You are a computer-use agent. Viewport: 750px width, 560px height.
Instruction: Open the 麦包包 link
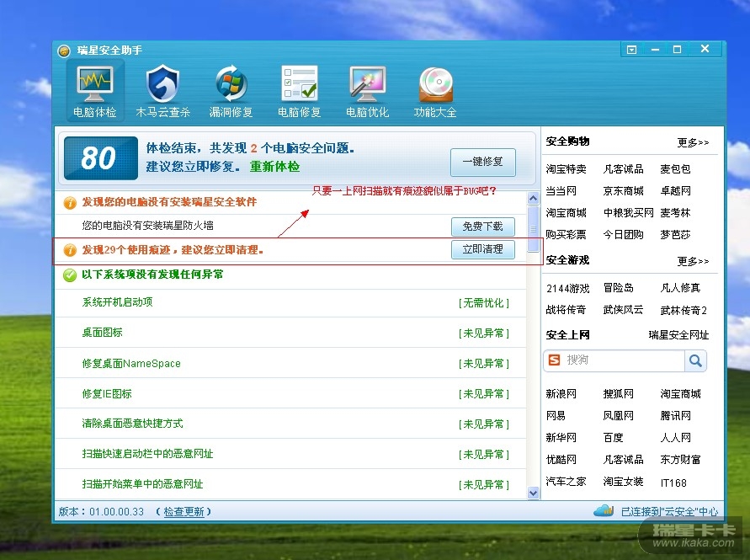point(675,169)
